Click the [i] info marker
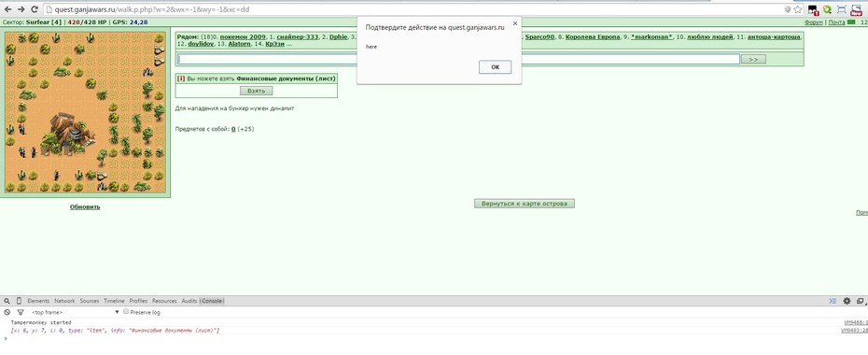Screen dimensions: 868x355 coord(181,78)
